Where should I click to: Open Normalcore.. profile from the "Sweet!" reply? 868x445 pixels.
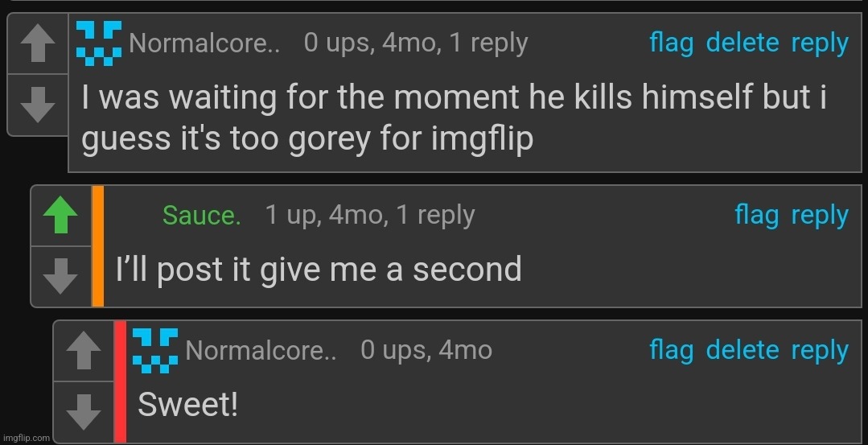pos(261,350)
